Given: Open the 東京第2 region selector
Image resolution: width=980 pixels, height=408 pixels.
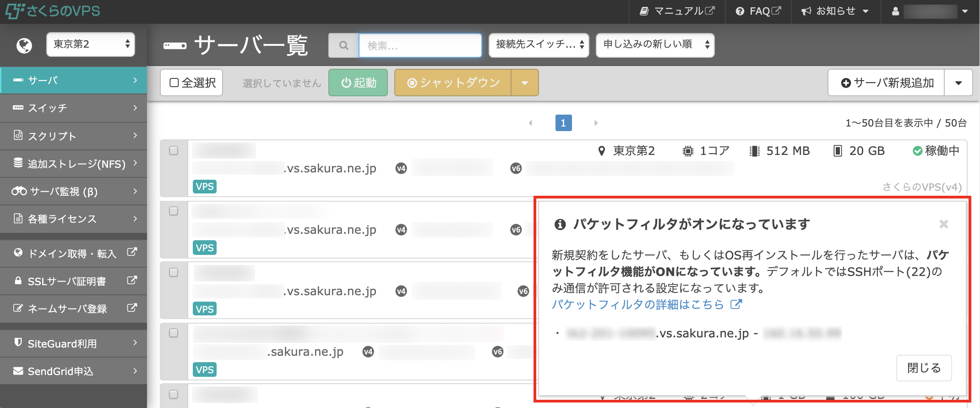Looking at the screenshot, I should click(x=91, y=44).
